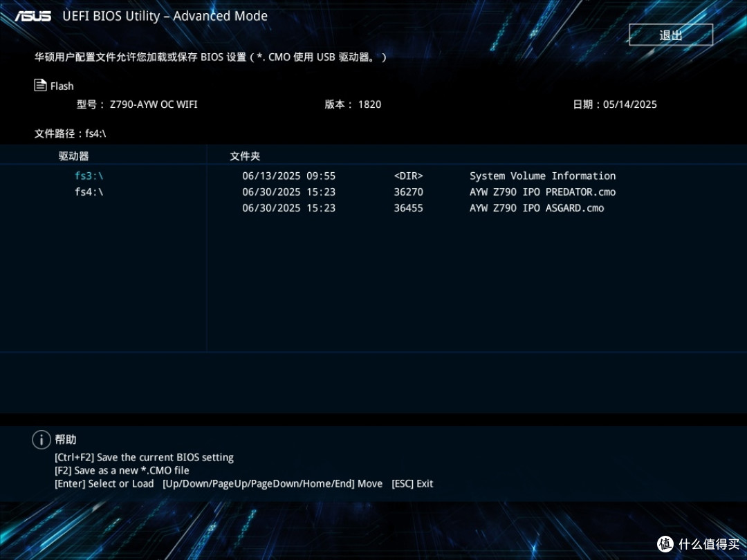Click the 驱动器 column header
This screenshot has width=747, height=560.
[74, 156]
